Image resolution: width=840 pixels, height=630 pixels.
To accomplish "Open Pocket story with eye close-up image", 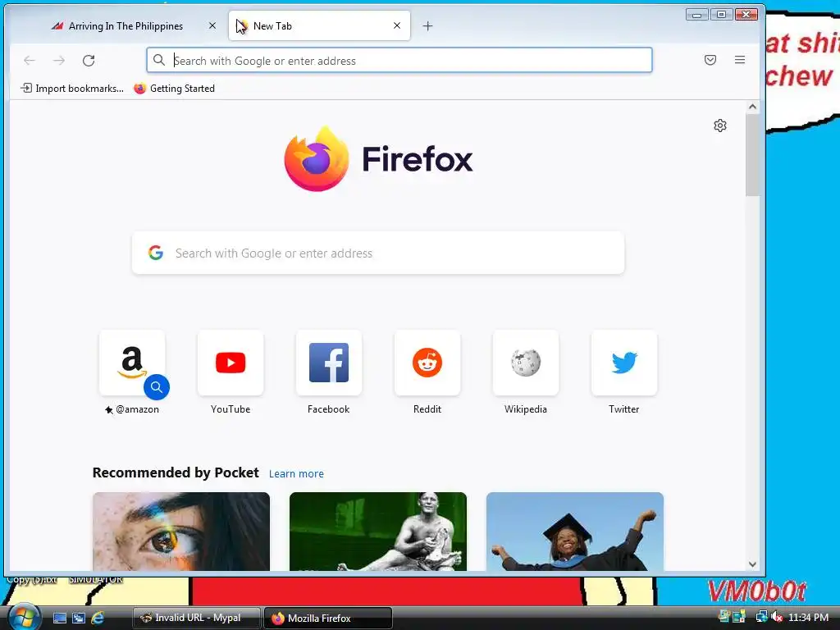I will click(181, 532).
